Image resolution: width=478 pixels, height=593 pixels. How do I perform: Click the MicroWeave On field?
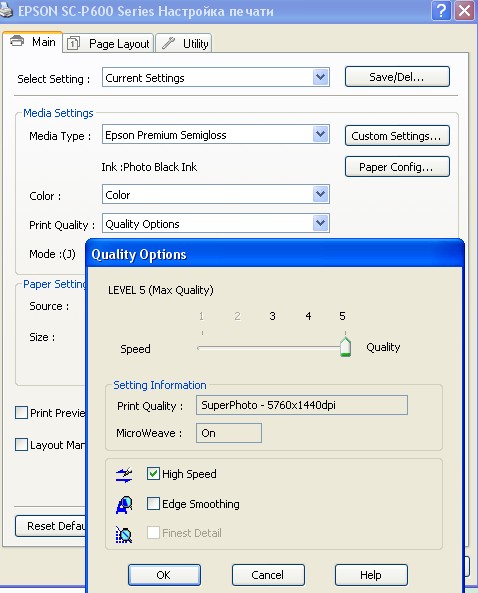point(229,433)
